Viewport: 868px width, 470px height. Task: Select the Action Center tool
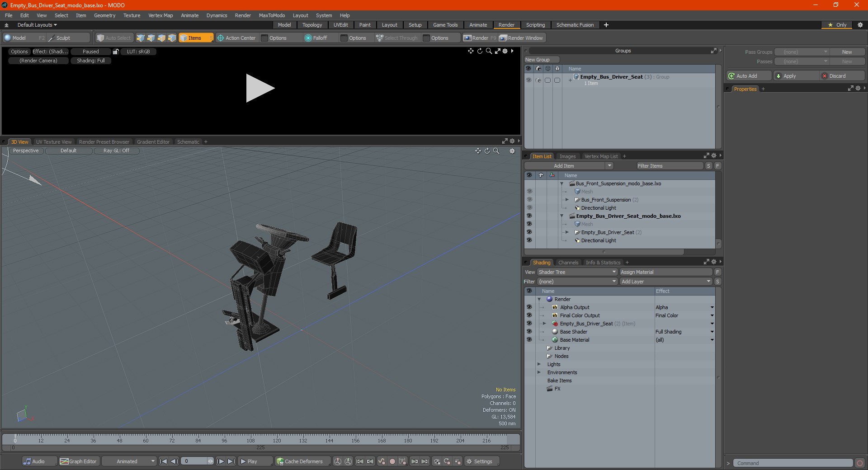[x=236, y=38]
